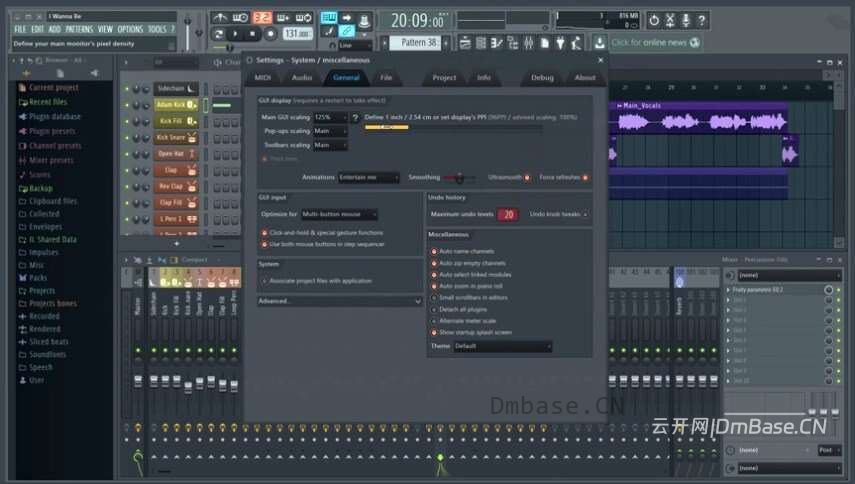The height and width of the screenshot is (484, 855).
Task: Click the Maximum undo levels value 20
Action: [x=508, y=215]
